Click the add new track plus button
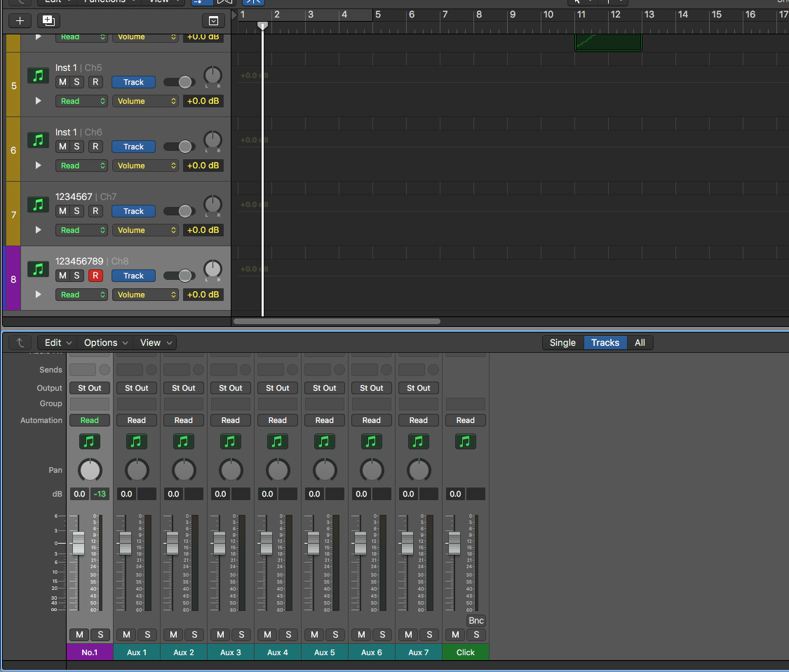 pyautogui.click(x=20, y=20)
